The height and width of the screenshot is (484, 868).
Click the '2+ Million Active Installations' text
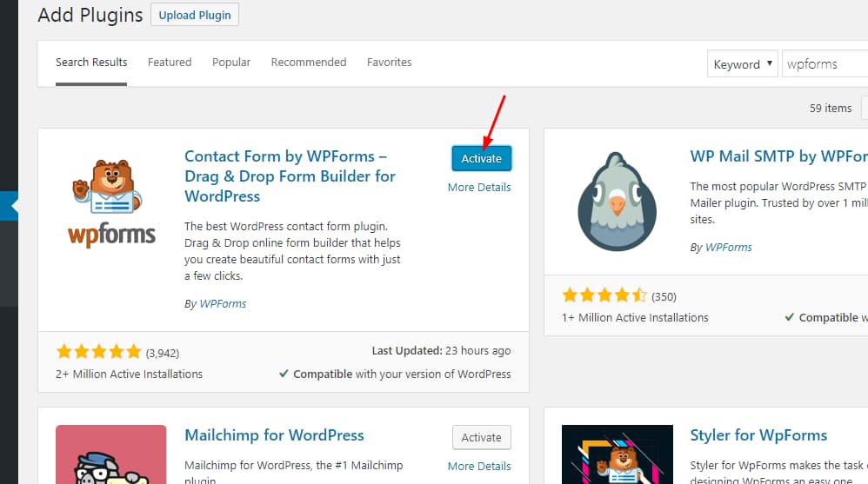[129, 375]
